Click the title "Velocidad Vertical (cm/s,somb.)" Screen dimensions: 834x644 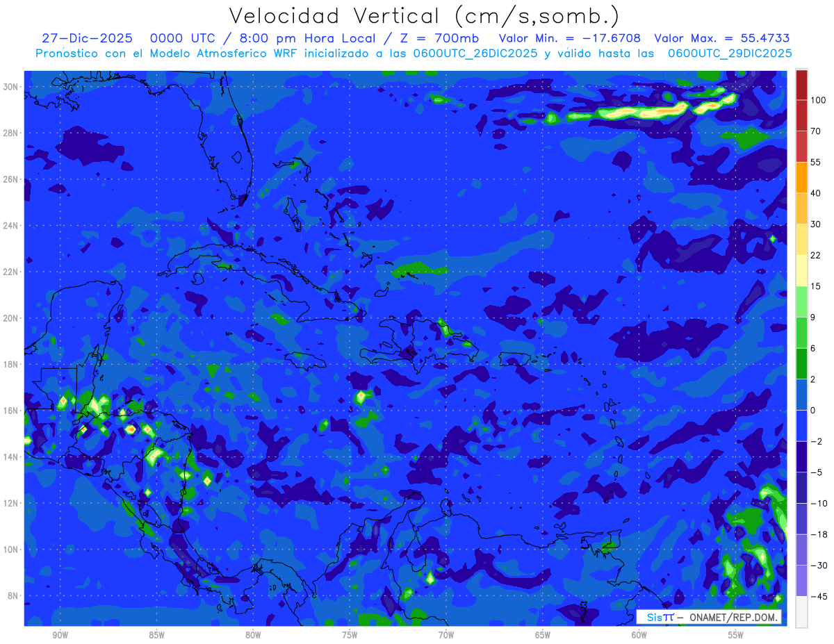[424, 16]
